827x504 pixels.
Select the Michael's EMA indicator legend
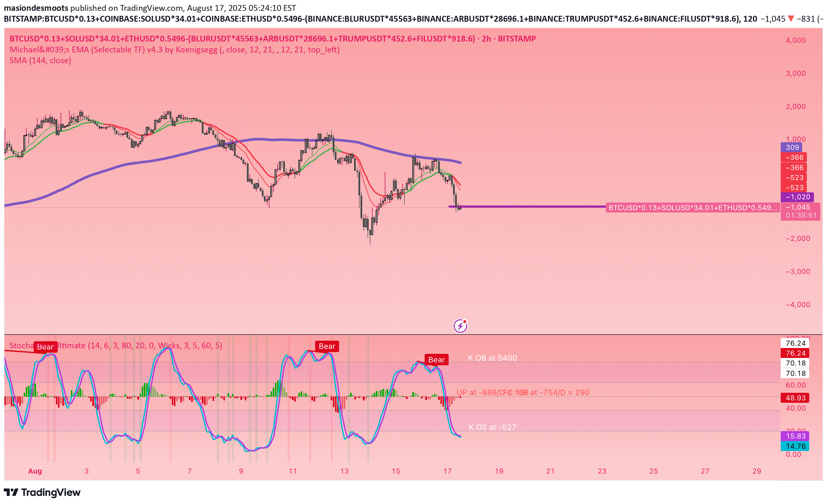click(x=175, y=50)
